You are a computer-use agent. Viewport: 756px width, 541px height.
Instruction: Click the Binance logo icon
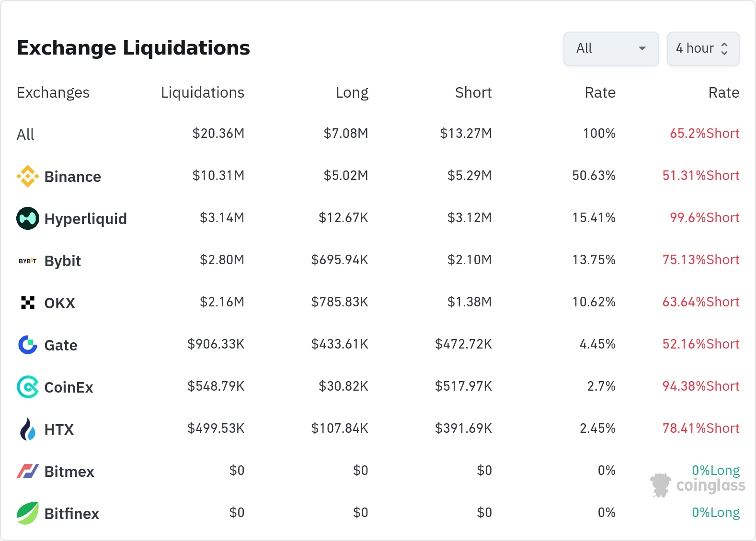pyautogui.click(x=28, y=176)
